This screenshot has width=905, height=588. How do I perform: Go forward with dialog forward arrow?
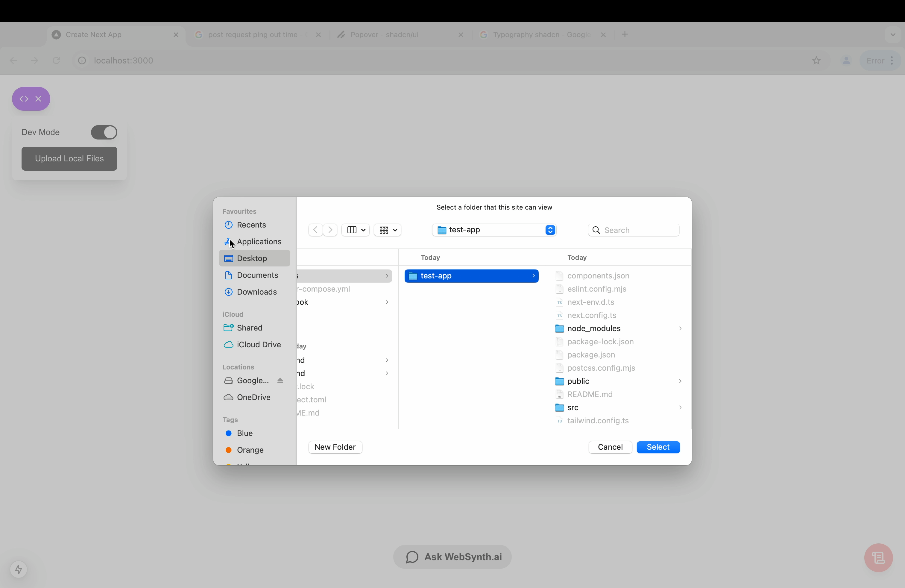coord(330,230)
